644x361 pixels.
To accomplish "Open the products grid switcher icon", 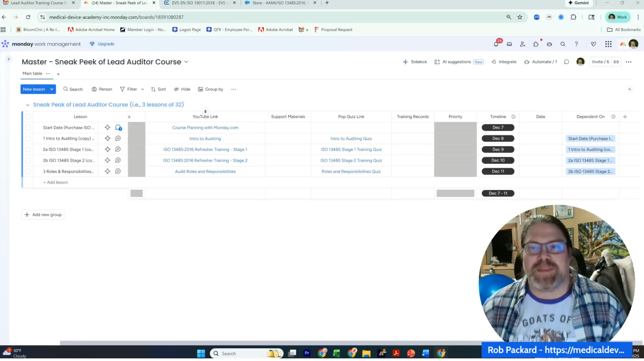I will pyautogui.click(x=608, y=44).
